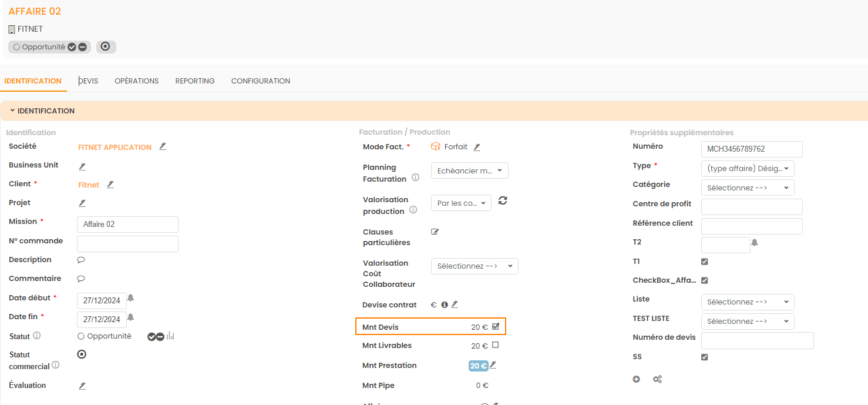This screenshot has width=868, height=405.
Task: Open the REPORTING tab
Action: click(195, 81)
